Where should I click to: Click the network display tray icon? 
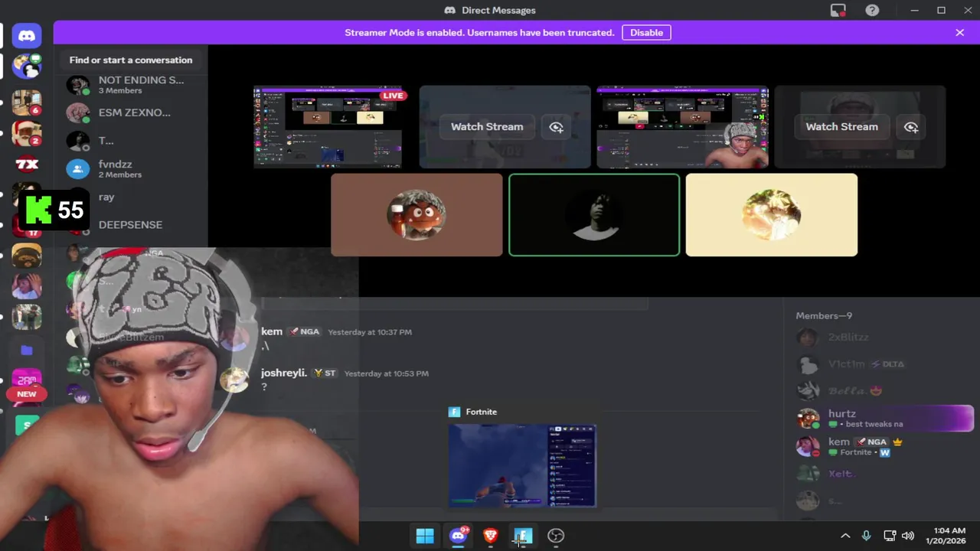(x=889, y=536)
